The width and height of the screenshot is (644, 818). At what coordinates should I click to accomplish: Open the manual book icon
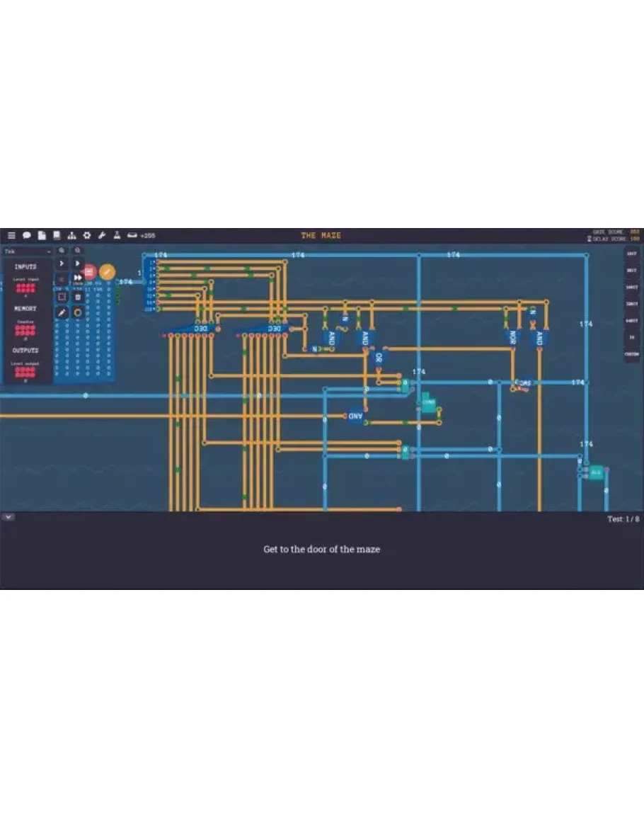(x=57, y=235)
